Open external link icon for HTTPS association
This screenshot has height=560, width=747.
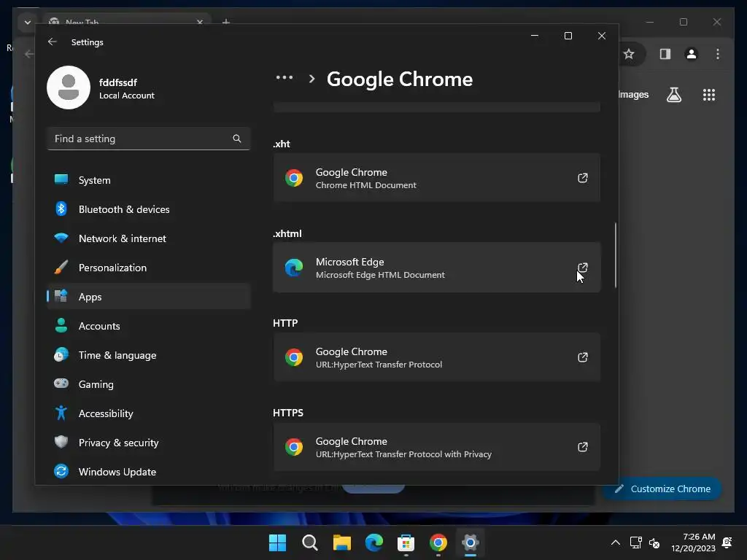[x=582, y=447]
